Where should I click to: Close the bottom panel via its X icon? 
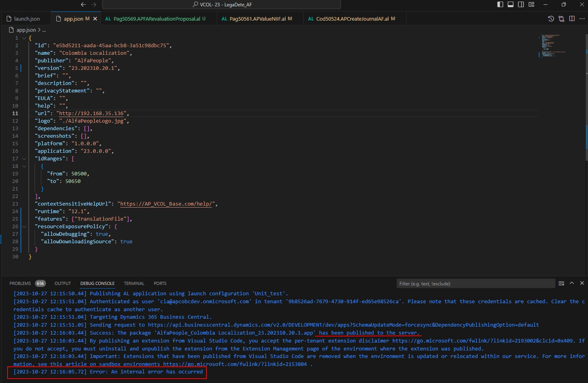[x=581, y=283]
